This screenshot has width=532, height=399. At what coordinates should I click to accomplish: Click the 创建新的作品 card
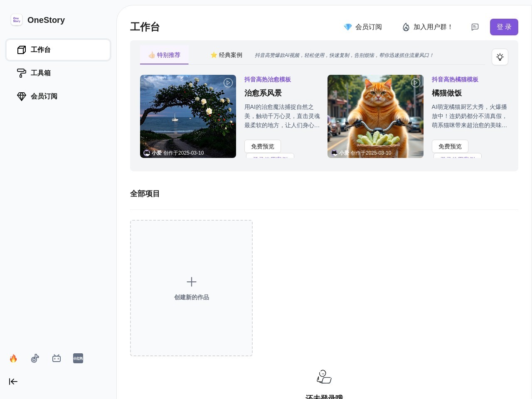pos(191,288)
